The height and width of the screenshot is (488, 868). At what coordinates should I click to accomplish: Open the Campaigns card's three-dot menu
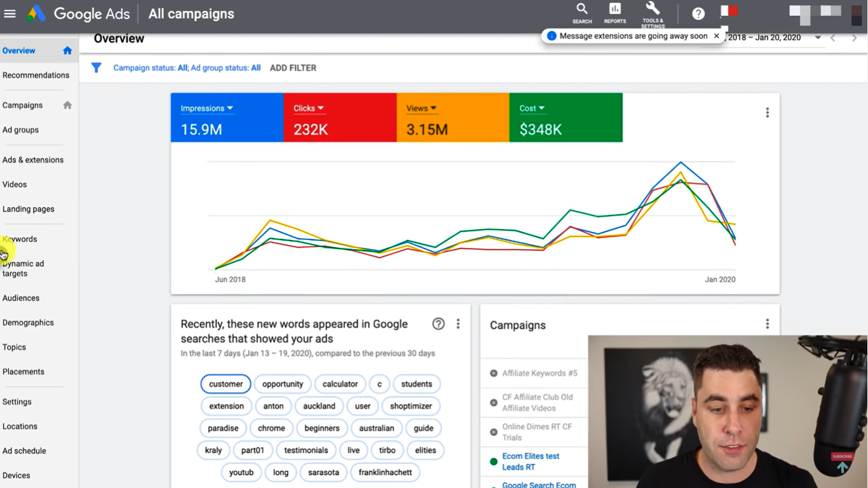pos(768,324)
